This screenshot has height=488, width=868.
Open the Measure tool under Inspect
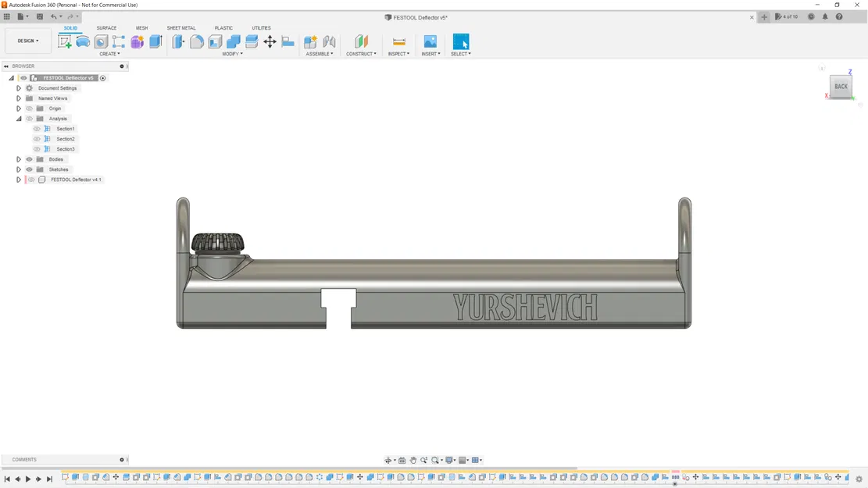398,41
